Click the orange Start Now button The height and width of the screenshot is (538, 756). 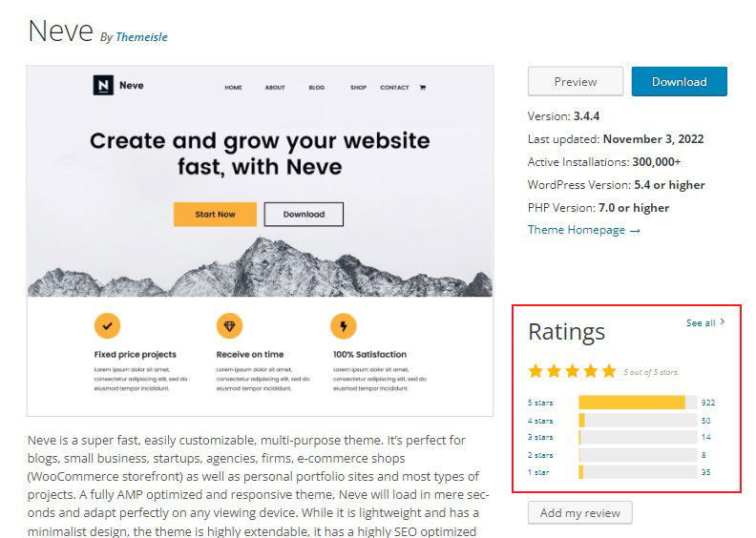pyautogui.click(x=215, y=215)
